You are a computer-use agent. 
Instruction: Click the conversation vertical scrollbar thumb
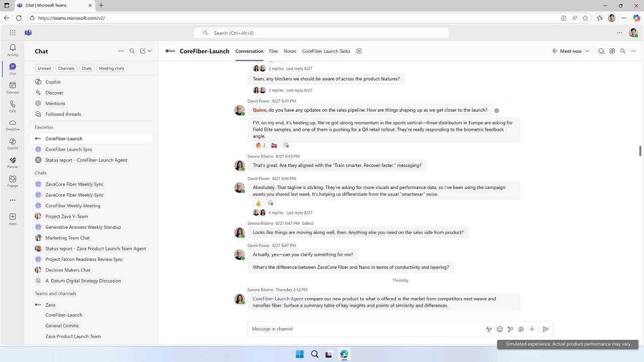point(640,151)
